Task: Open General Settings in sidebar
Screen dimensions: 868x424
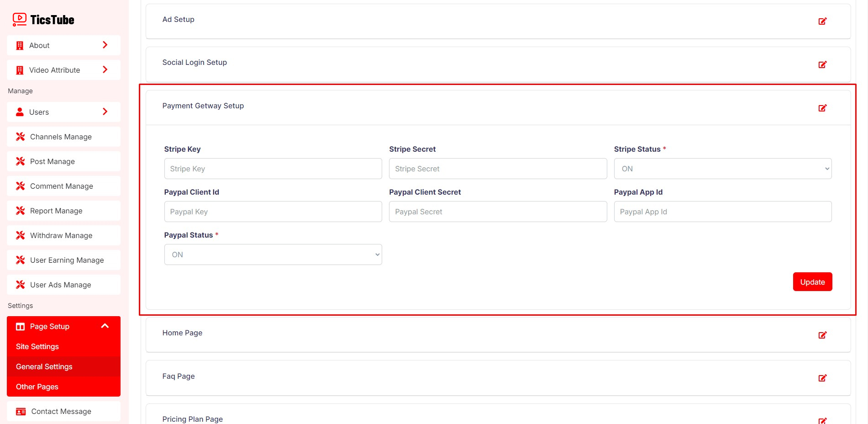Action: (x=44, y=366)
